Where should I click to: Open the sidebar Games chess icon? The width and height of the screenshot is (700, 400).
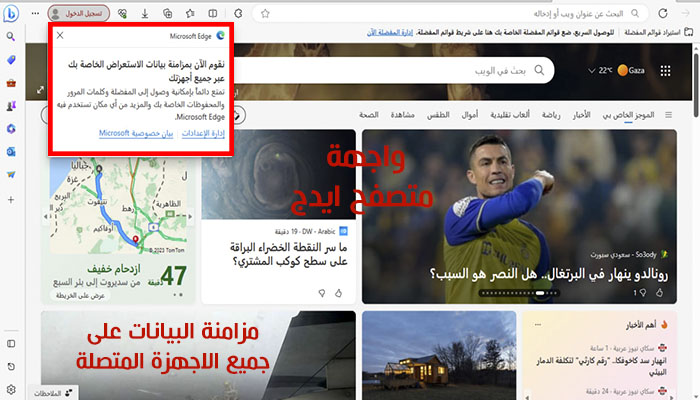(11, 106)
